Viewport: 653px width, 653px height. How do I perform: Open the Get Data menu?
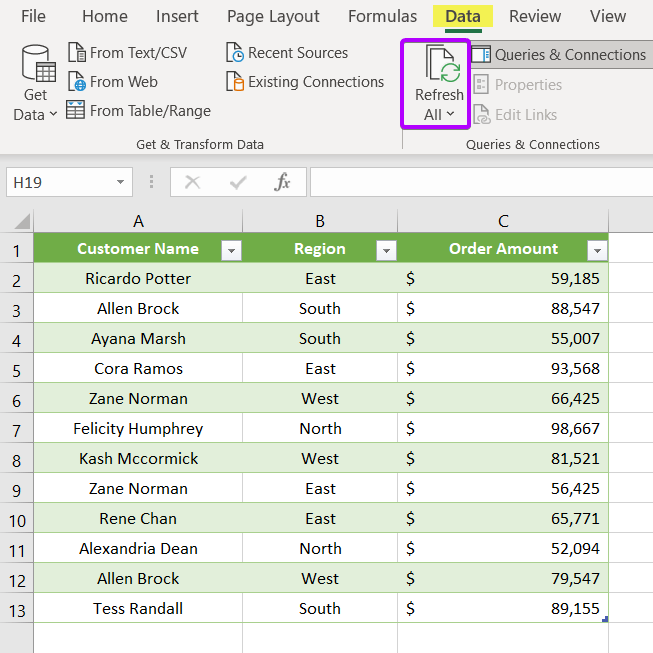(35, 83)
